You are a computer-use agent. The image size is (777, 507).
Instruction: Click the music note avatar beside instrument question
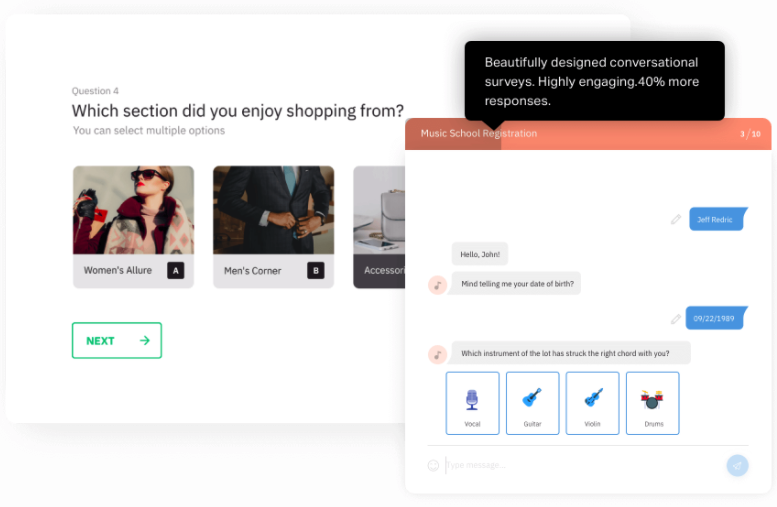[x=437, y=354]
